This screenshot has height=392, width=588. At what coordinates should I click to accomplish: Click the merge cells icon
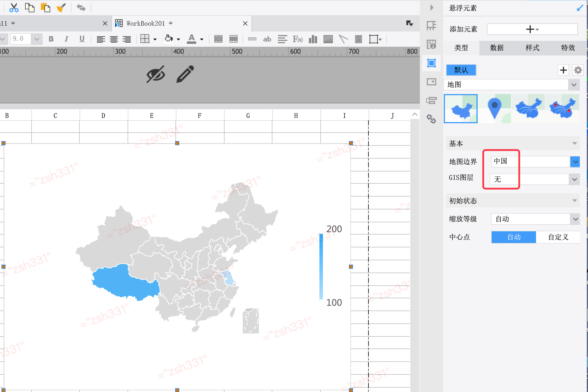click(218, 39)
